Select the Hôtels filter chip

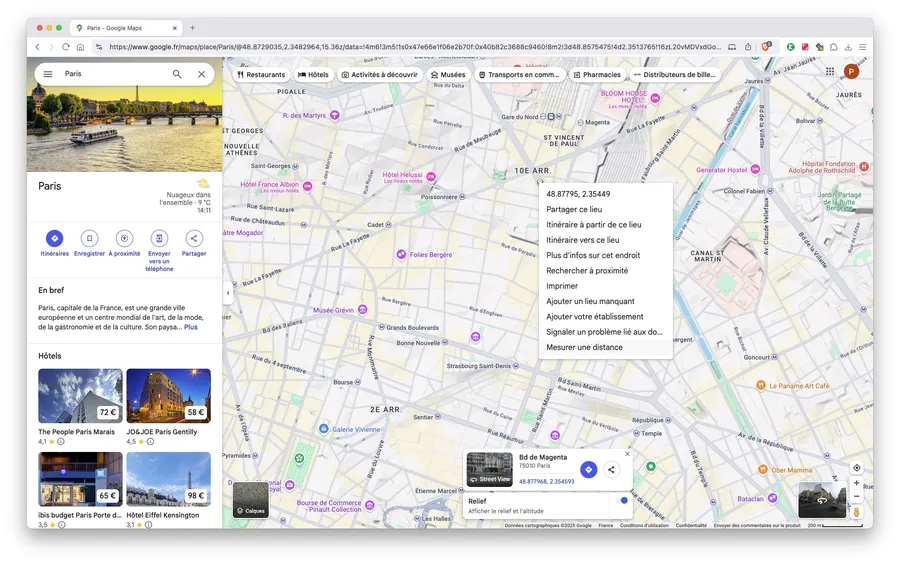(313, 75)
